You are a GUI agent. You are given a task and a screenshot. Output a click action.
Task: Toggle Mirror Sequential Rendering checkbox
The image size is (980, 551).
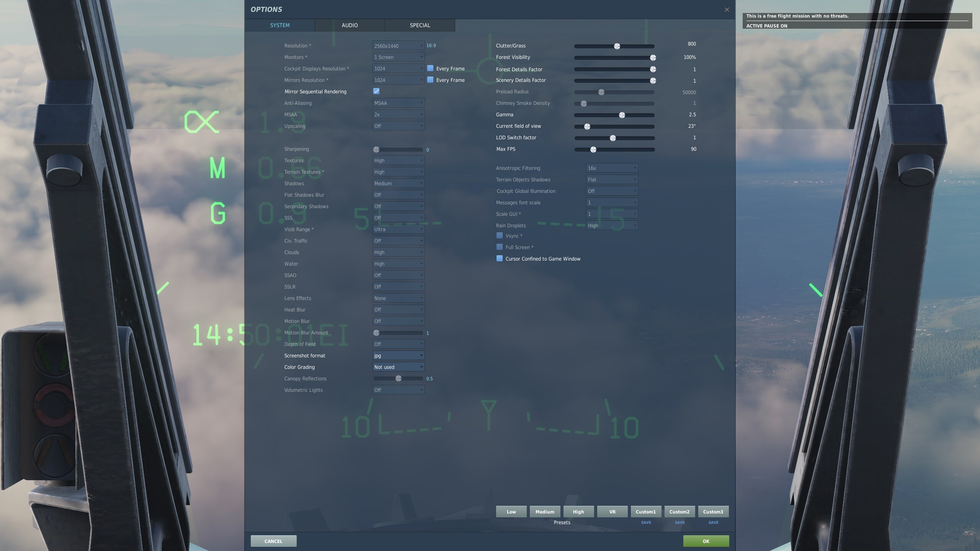(376, 91)
